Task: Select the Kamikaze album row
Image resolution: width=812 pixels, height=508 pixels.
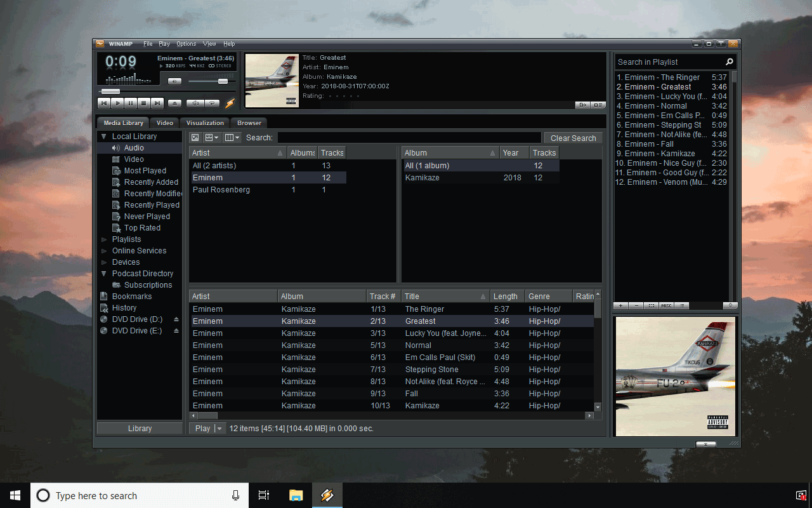Action: 481,178
